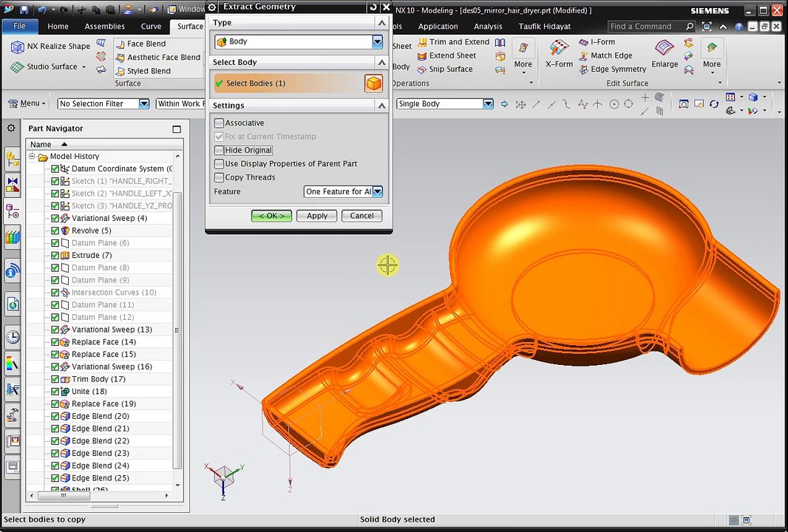Sort by the Name column header
788x532 pixels.
point(104,144)
